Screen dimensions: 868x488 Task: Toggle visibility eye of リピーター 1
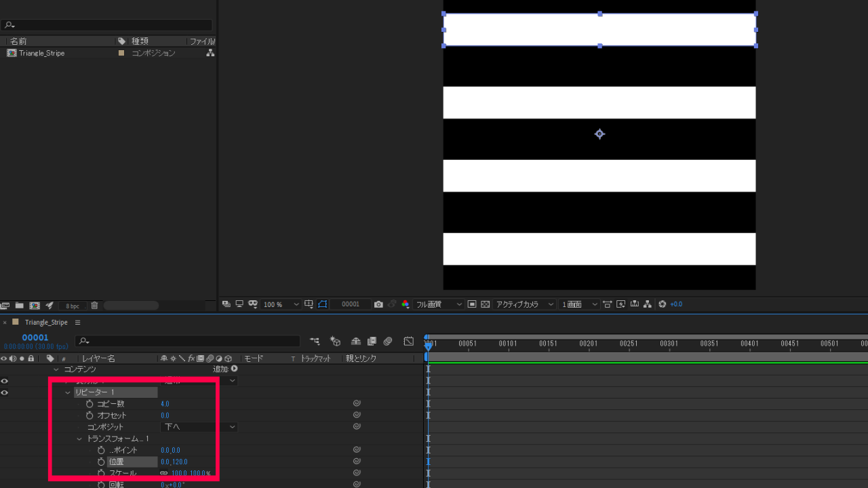[x=4, y=392]
